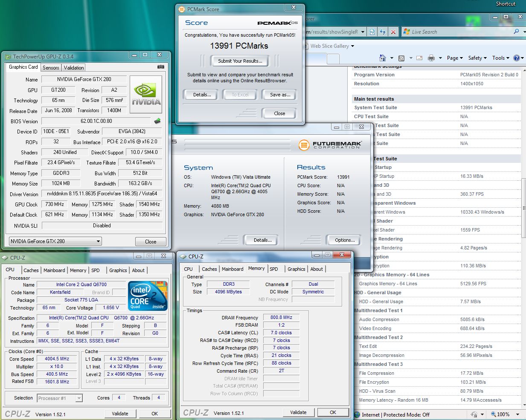The height and width of the screenshot is (420, 526).
Task: Open the Page menu in Internet Explorer
Action: [x=455, y=58]
